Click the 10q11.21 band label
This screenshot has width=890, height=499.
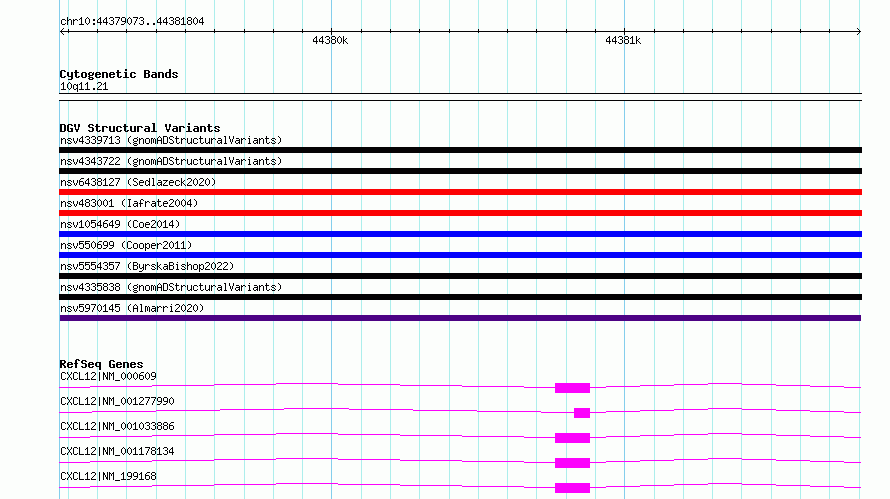84,86
